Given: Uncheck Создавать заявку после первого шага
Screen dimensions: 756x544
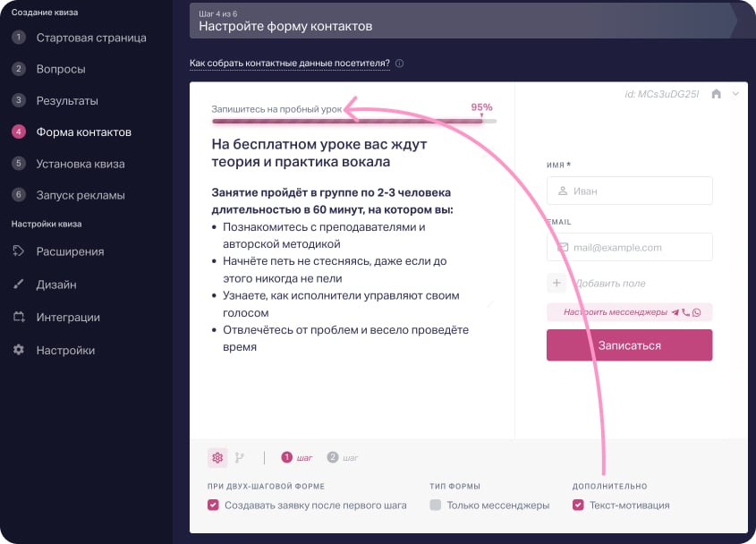Looking at the screenshot, I should tap(213, 505).
